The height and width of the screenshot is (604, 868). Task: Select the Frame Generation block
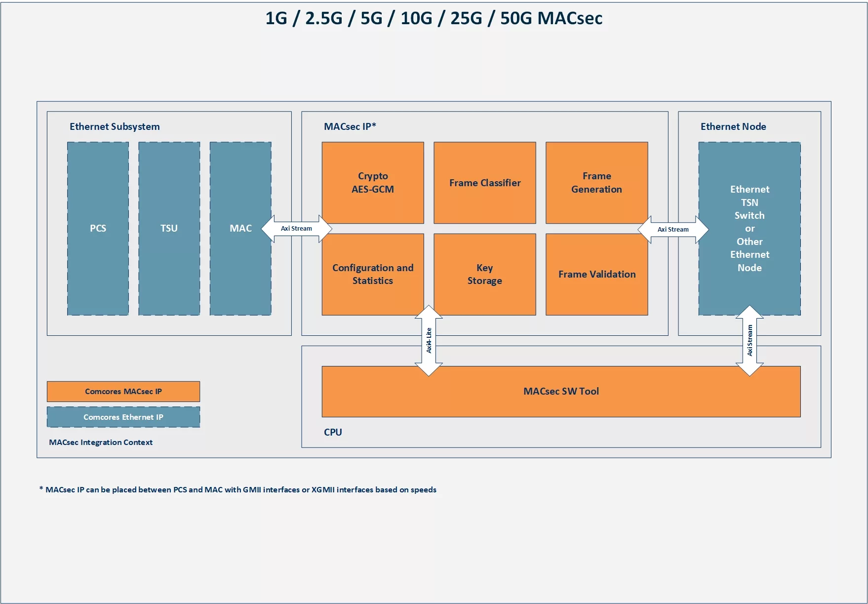click(x=596, y=183)
